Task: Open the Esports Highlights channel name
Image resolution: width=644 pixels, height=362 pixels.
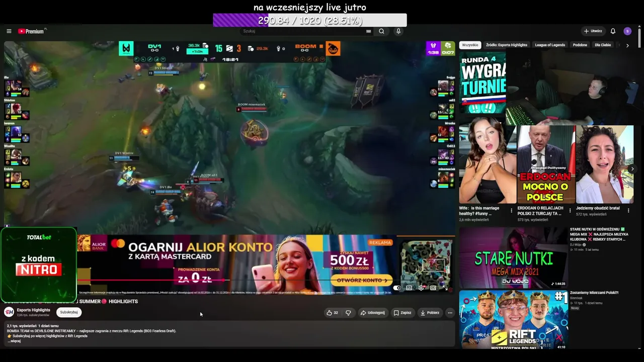Action: 34,310
